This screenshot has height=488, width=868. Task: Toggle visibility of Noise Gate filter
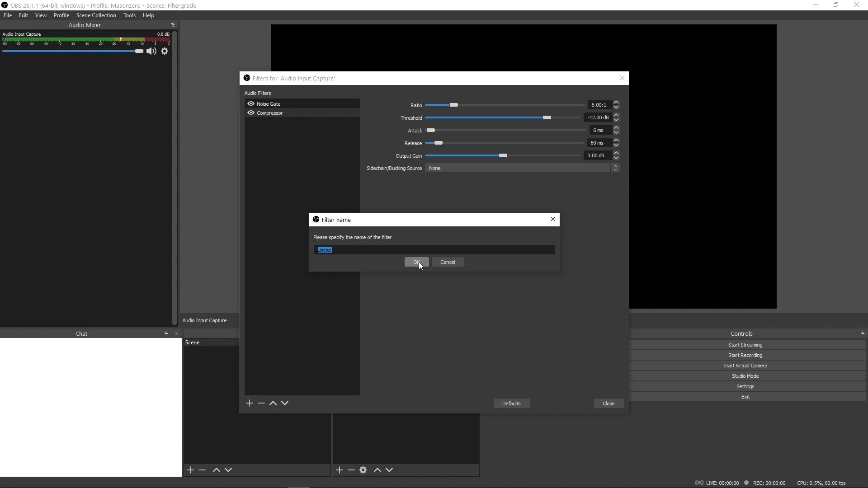pyautogui.click(x=251, y=103)
